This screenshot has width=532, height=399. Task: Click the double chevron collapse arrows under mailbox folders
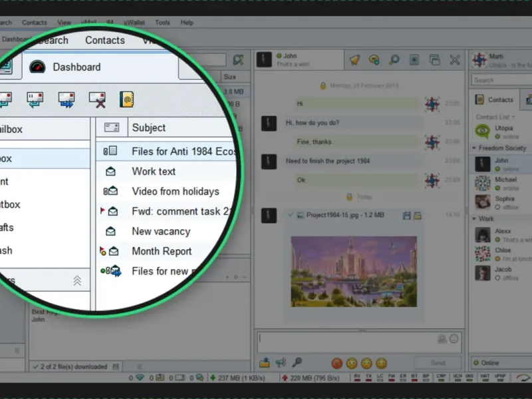coord(77,281)
